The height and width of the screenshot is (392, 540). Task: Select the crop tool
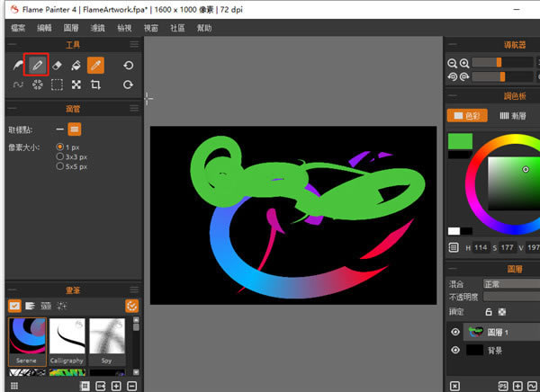click(x=95, y=85)
